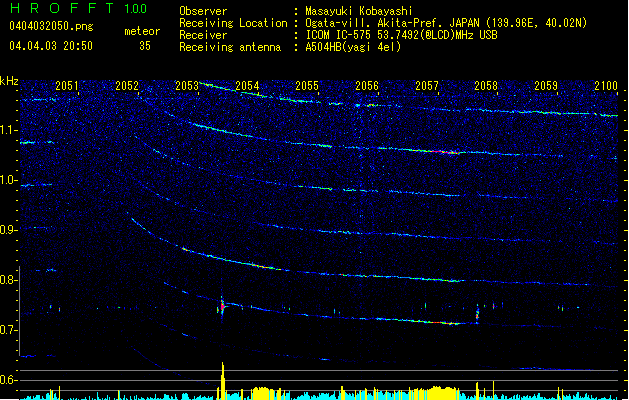Viewport: 629px width, 400px height.
Task: Click the meteor count 35
Action: [145, 46]
